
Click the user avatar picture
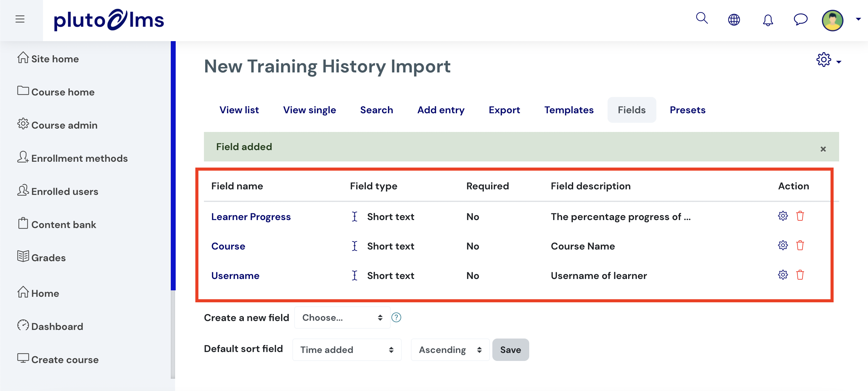833,20
